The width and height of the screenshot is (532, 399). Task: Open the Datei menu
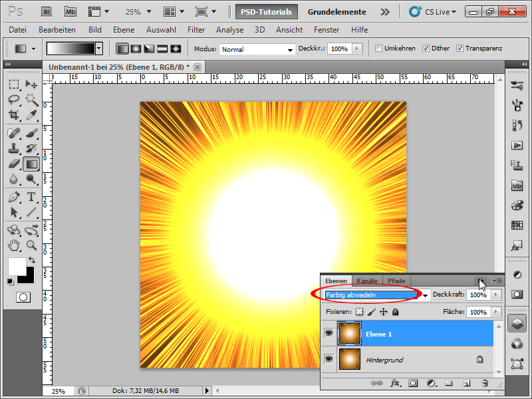click(x=18, y=30)
